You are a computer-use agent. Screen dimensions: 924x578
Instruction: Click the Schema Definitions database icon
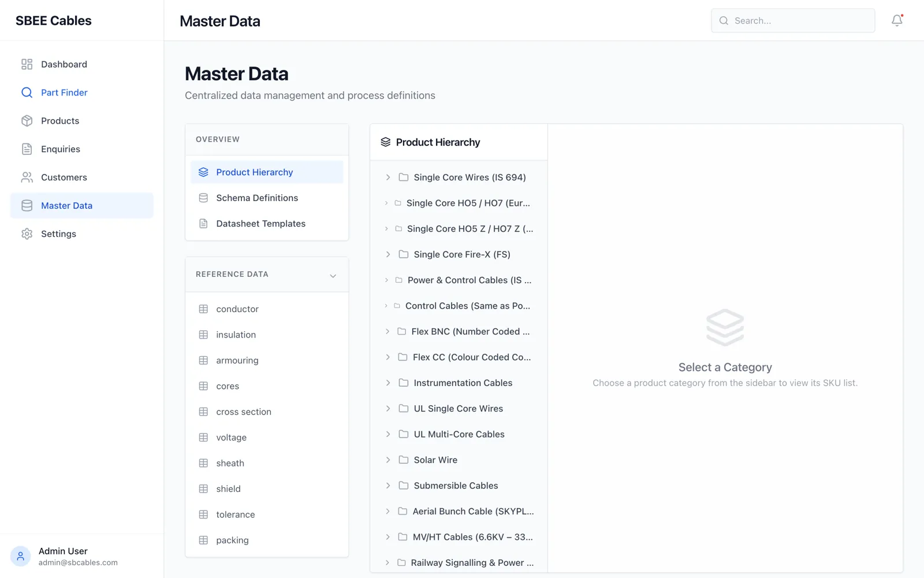click(x=203, y=198)
